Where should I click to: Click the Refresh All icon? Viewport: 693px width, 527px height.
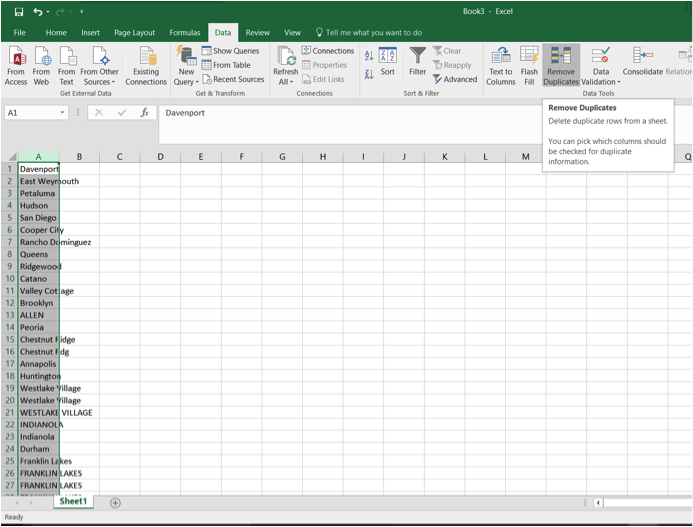click(286, 57)
